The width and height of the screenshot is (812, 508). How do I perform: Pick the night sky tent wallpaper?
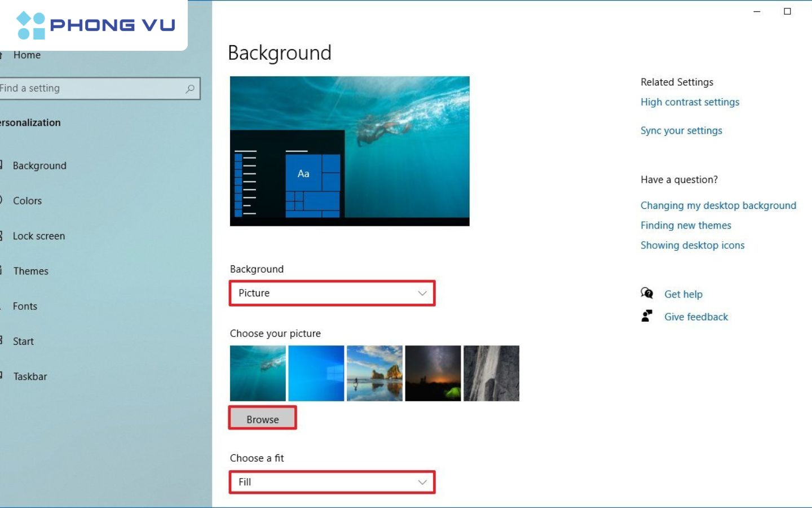click(433, 373)
